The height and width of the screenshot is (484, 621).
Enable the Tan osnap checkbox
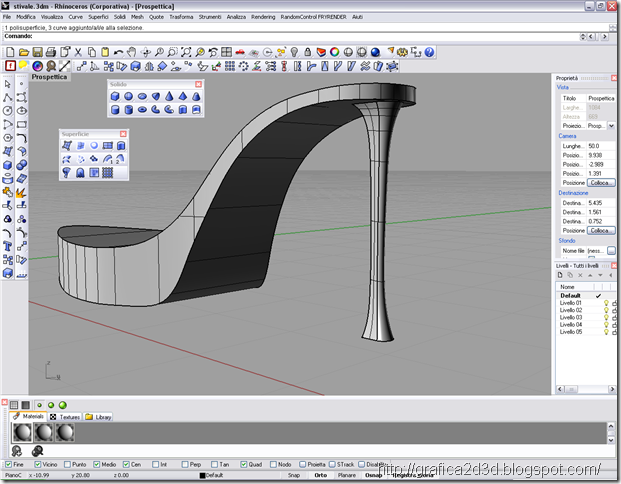point(214,464)
